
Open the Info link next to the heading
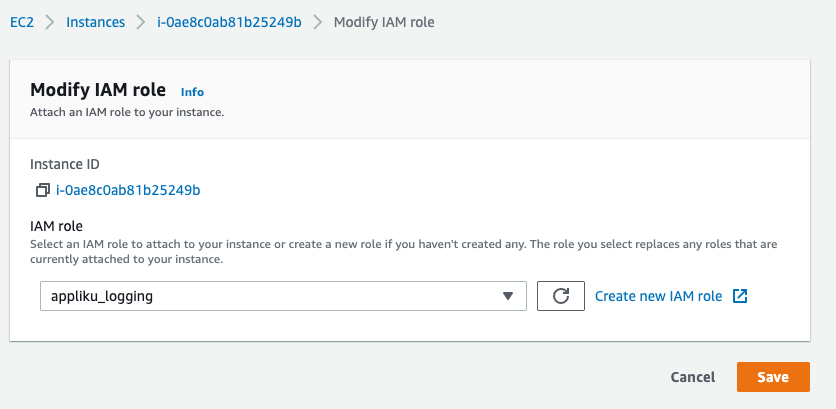click(192, 92)
